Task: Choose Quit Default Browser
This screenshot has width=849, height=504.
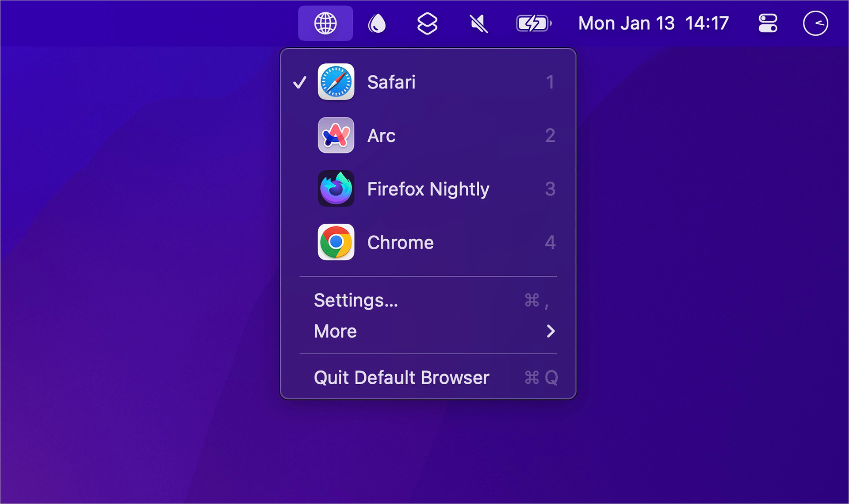Action: tap(401, 378)
